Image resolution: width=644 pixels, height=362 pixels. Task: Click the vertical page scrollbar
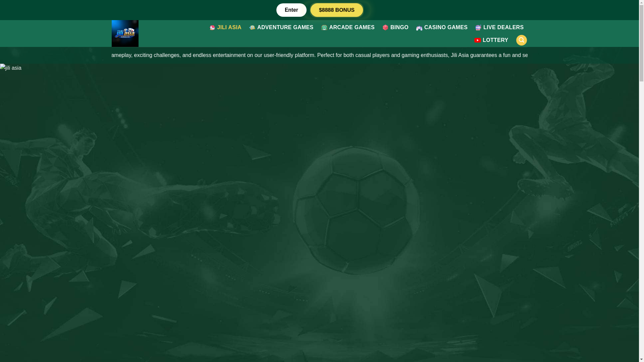tap(641, 181)
